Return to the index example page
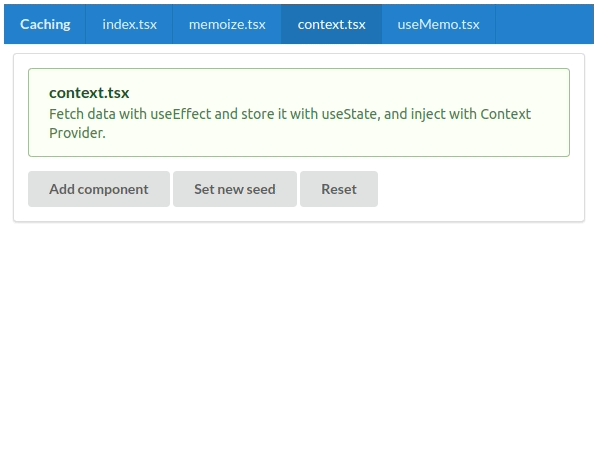This screenshot has width=595, height=459. pyautogui.click(x=129, y=24)
